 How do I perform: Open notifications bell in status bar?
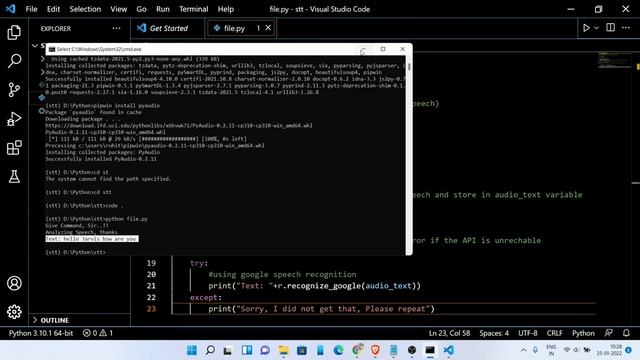pos(626,333)
